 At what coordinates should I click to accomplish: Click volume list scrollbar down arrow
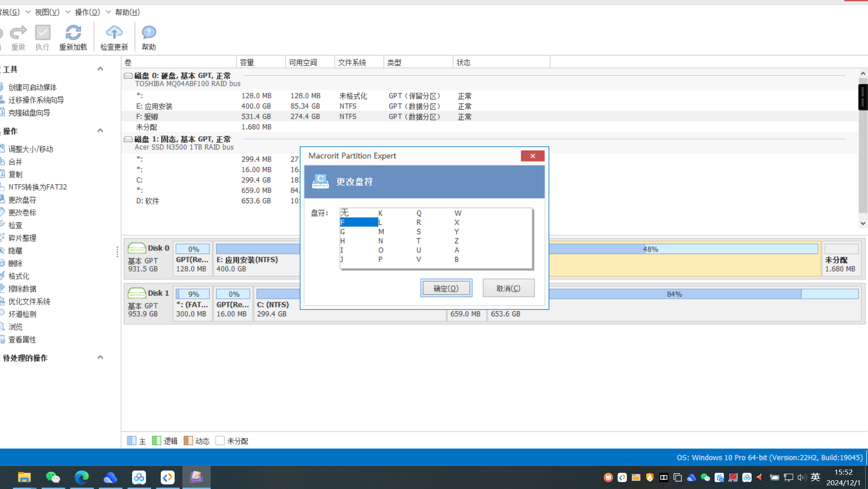pyautogui.click(x=863, y=223)
